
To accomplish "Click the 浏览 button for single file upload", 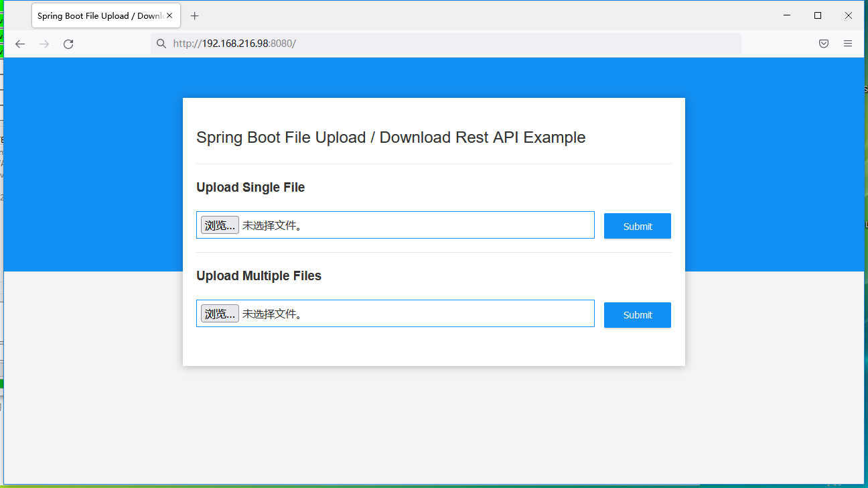I will pos(219,225).
